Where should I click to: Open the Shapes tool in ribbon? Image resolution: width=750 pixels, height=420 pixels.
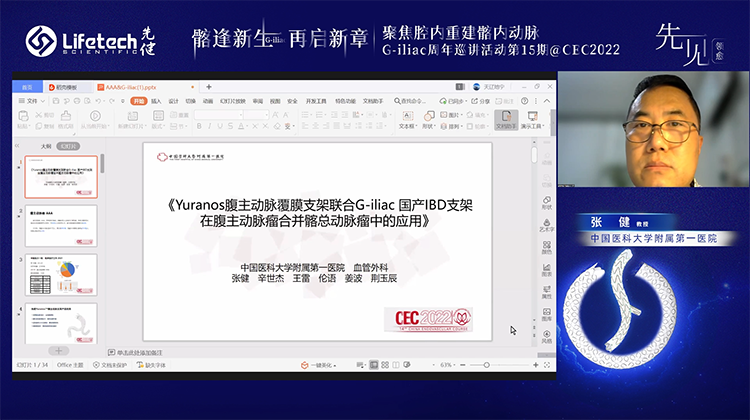pos(429,116)
